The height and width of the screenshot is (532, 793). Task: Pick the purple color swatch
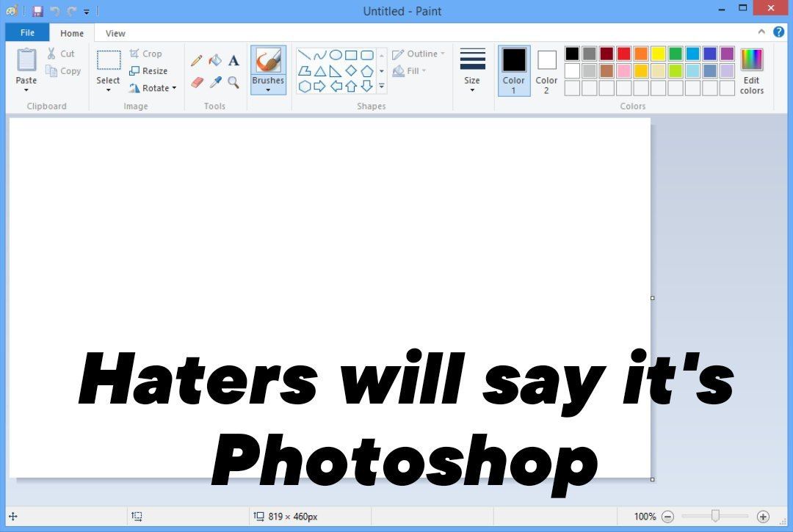[727, 54]
